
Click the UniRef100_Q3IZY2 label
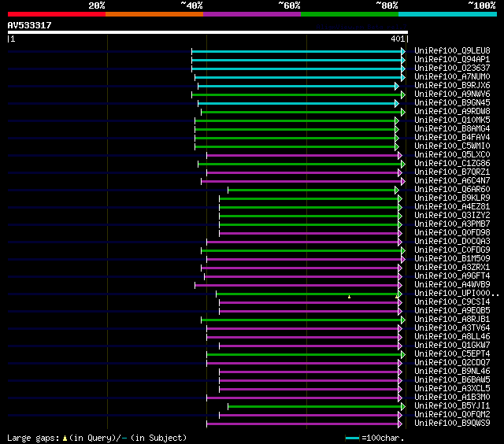pyautogui.click(x=452, y=216)
